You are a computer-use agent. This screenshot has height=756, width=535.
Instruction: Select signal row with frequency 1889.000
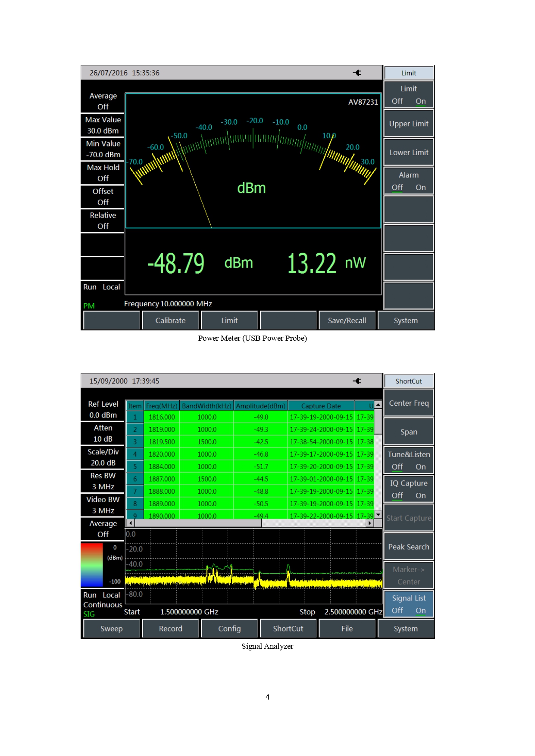250,504
